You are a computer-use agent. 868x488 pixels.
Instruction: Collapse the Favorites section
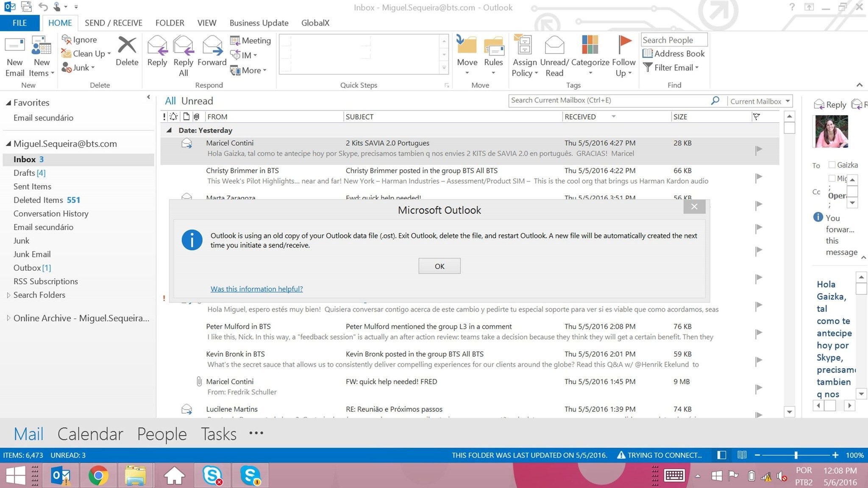8,103
